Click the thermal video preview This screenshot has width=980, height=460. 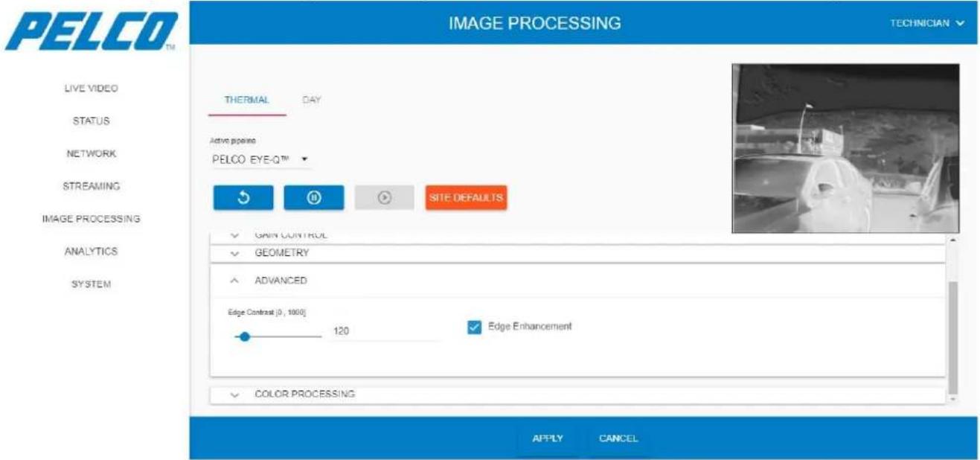click(845, 148)
